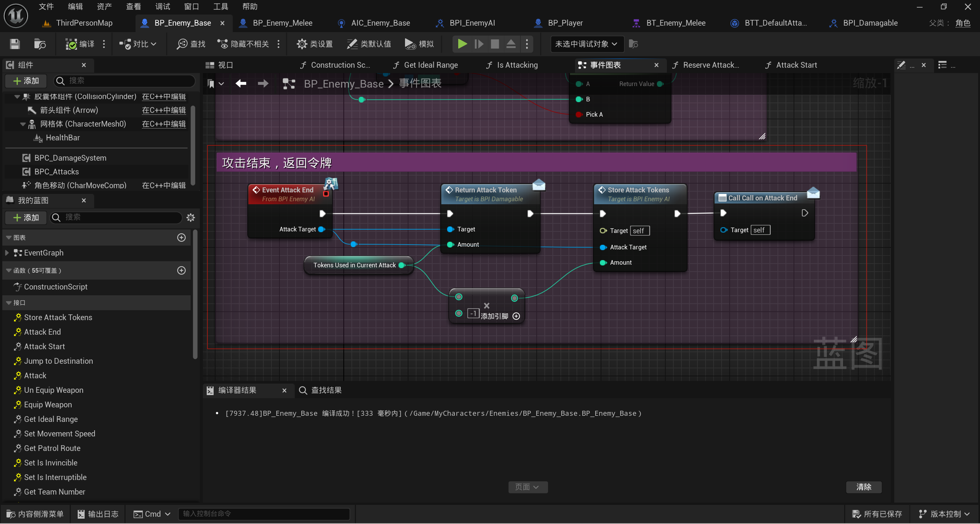Open class defaults (类默认值)
This screenshot has height=524, width=980.
point(369,44)
